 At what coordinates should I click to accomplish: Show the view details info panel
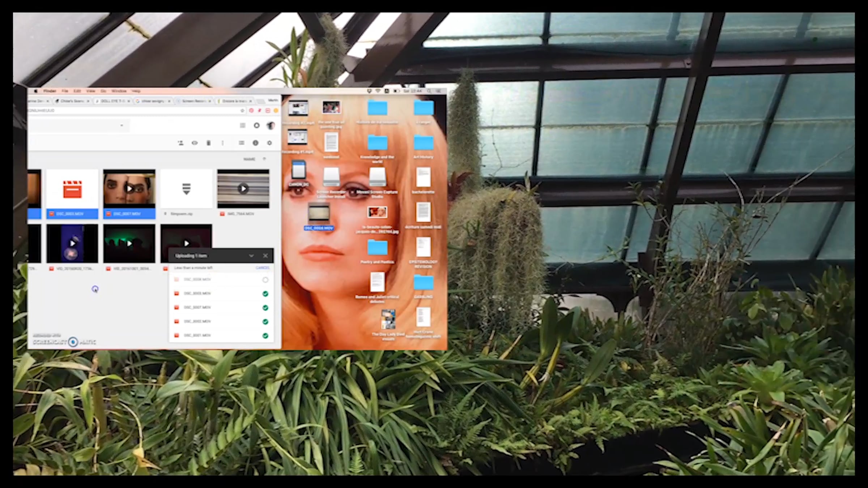(256, 143)
